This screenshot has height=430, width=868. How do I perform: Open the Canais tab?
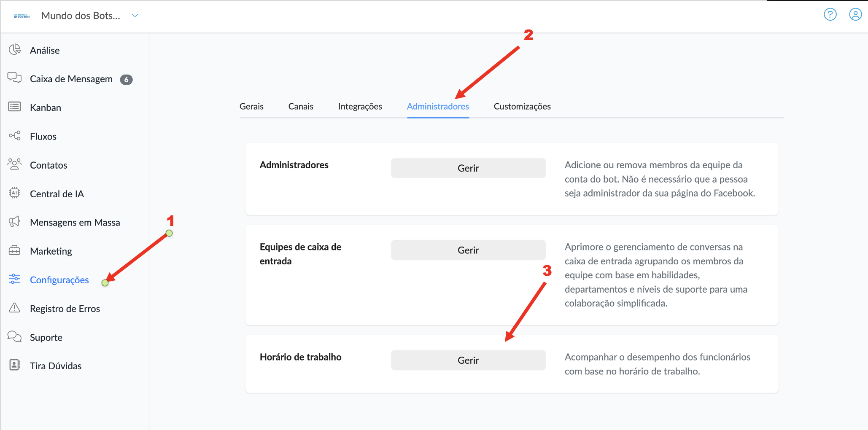pos(301,107)
